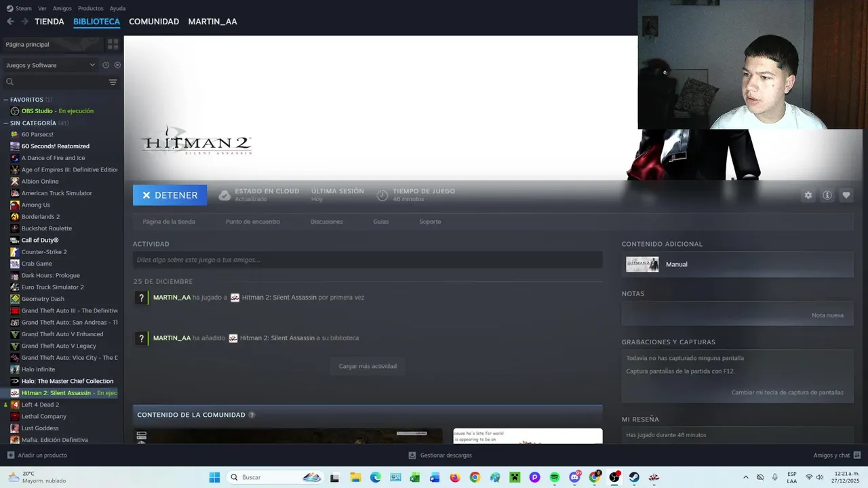Select Geometry Dash in library

coord(43,299)
